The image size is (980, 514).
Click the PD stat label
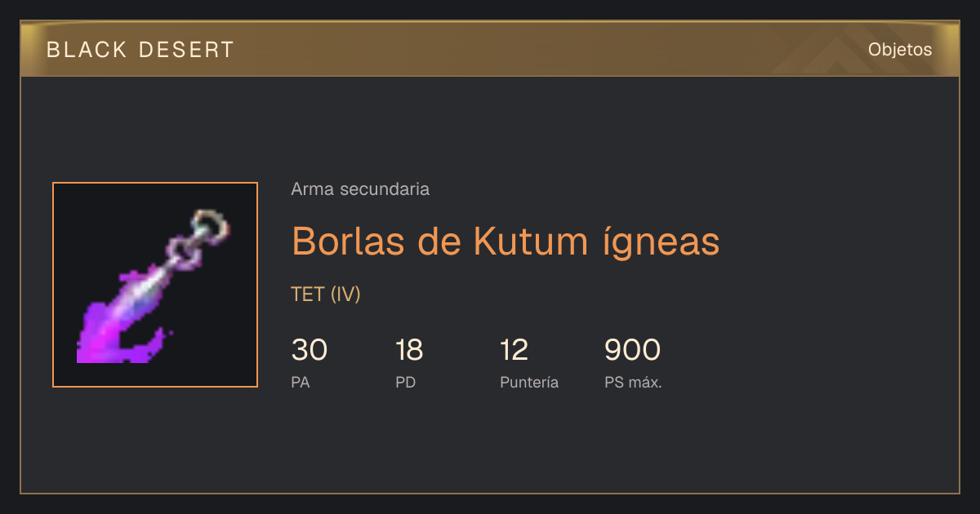(406, 382)
